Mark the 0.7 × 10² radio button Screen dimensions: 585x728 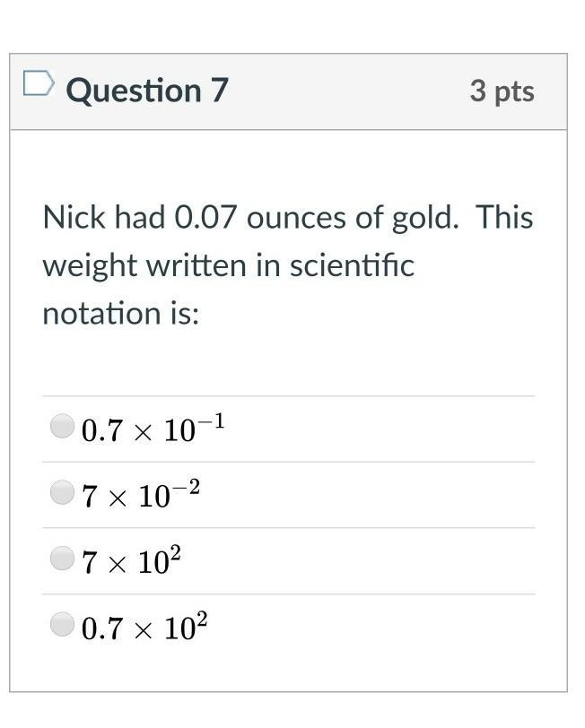(x=62, y=624)
